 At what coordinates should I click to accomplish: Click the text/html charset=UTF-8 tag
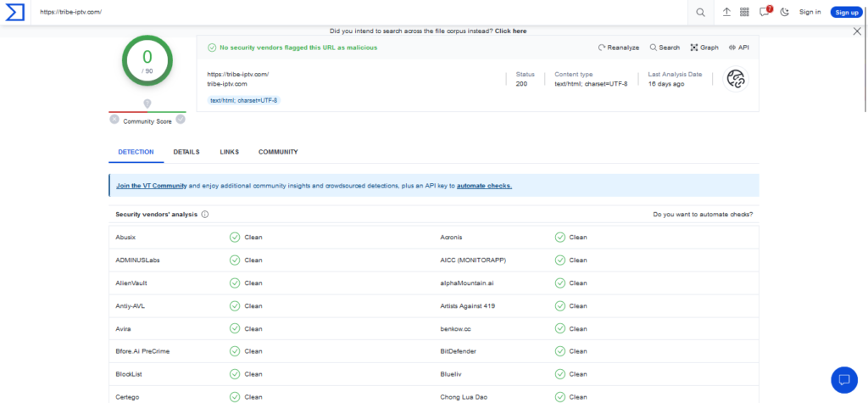click(x=243, y=100)
